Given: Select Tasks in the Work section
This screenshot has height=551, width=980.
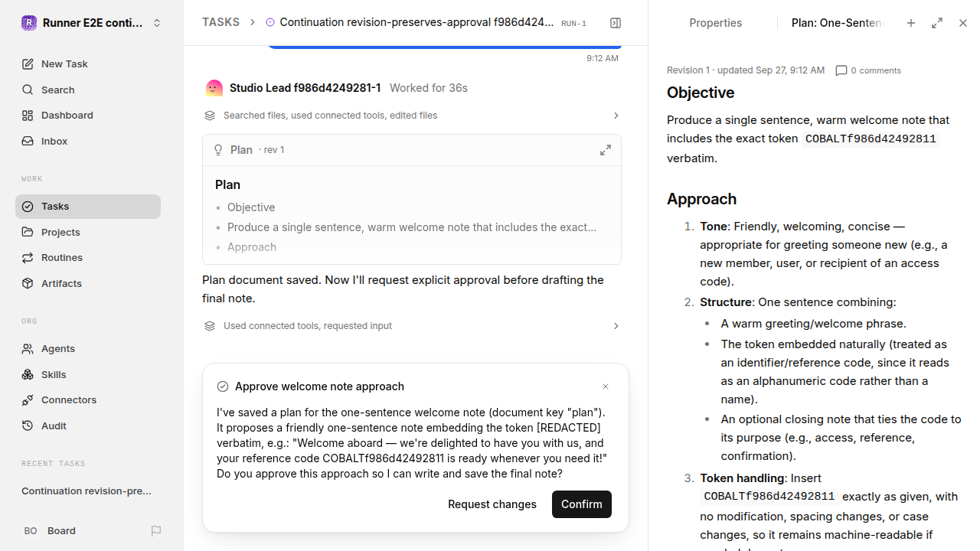Looking at the screenshot, I should tap(88, 207).
